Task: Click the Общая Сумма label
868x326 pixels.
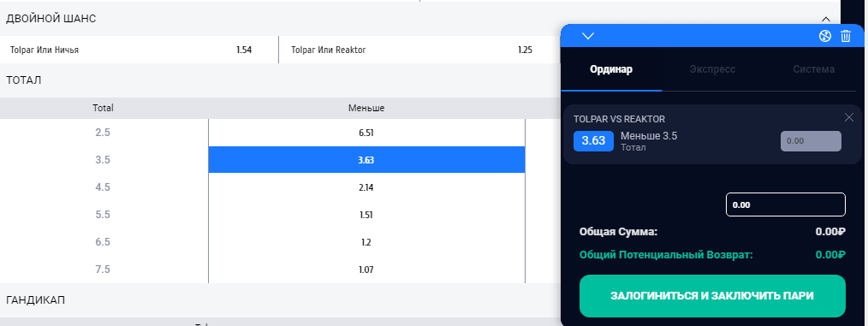Action: 618,232
